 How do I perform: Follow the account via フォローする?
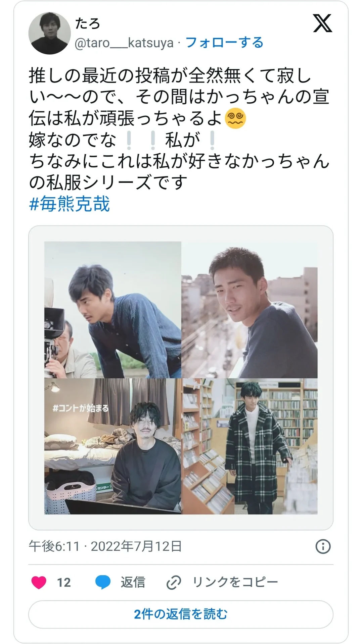tap(224, 43)
